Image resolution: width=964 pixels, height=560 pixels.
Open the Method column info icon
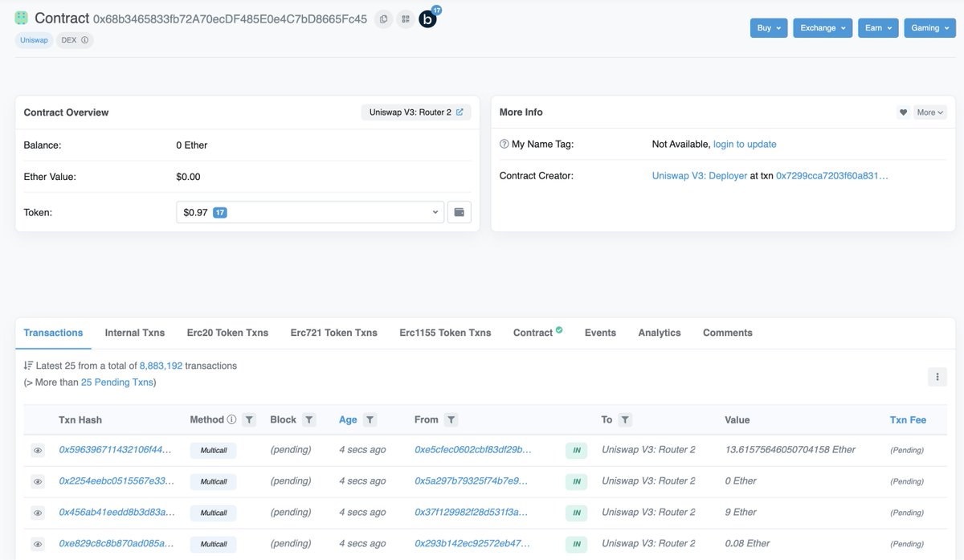[231, 419]
